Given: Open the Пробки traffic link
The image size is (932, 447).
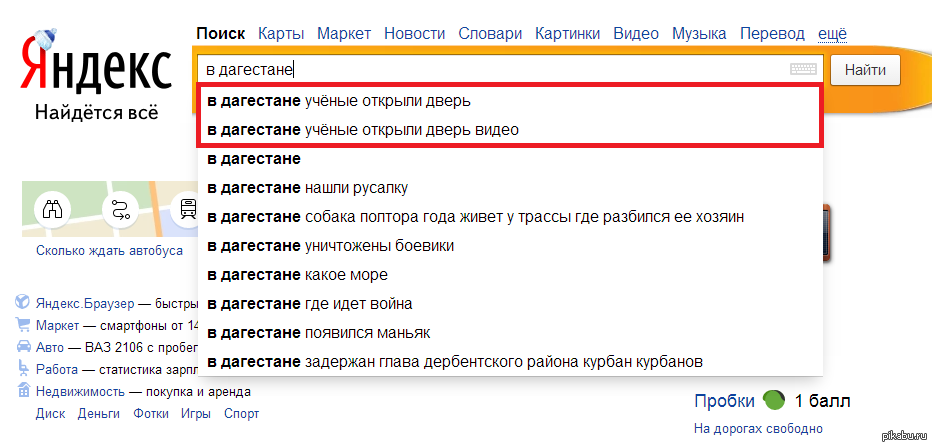Looking at the screenshot, I should (725, 401).
